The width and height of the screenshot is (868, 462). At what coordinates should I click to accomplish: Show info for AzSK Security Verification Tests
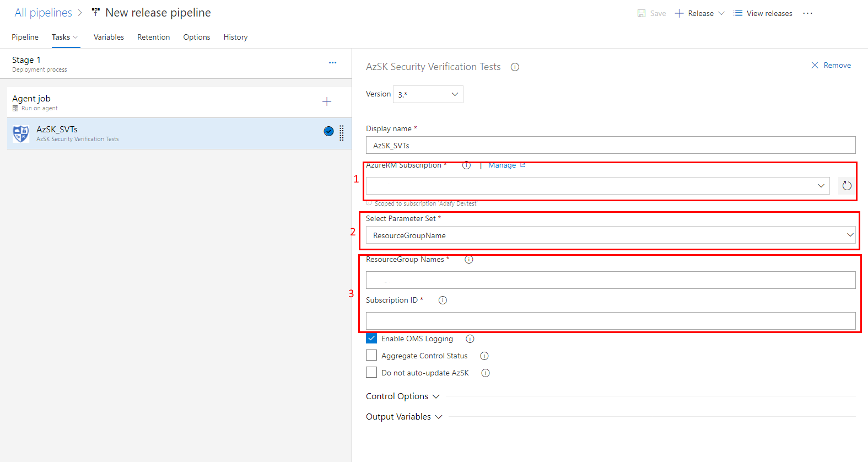(515, 67)
